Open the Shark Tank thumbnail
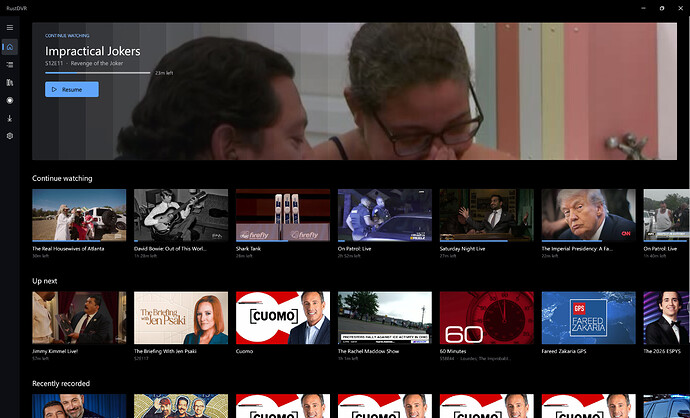 [283, 215]
